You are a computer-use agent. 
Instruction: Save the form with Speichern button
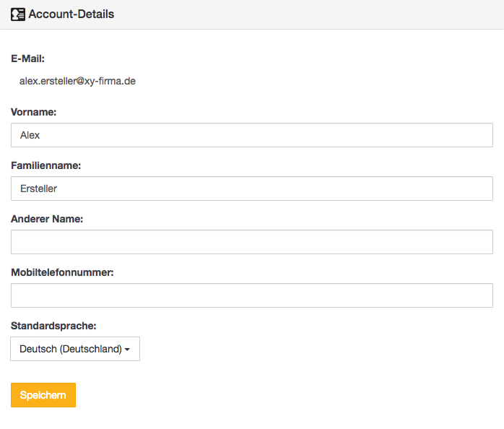(x=43, y=395)
